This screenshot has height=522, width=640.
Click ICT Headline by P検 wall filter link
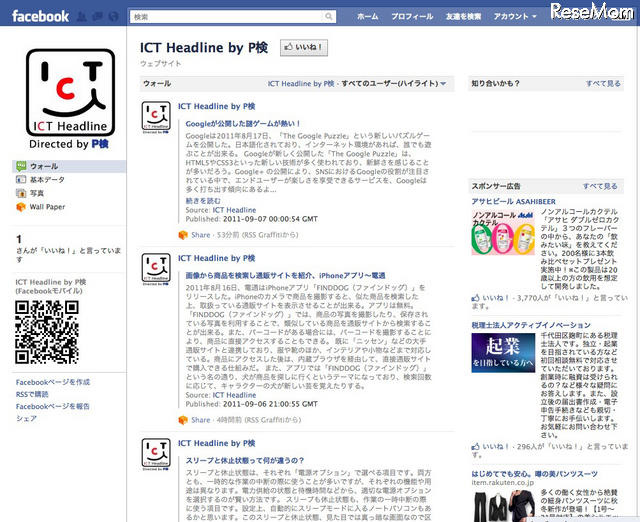click(301, 84)
